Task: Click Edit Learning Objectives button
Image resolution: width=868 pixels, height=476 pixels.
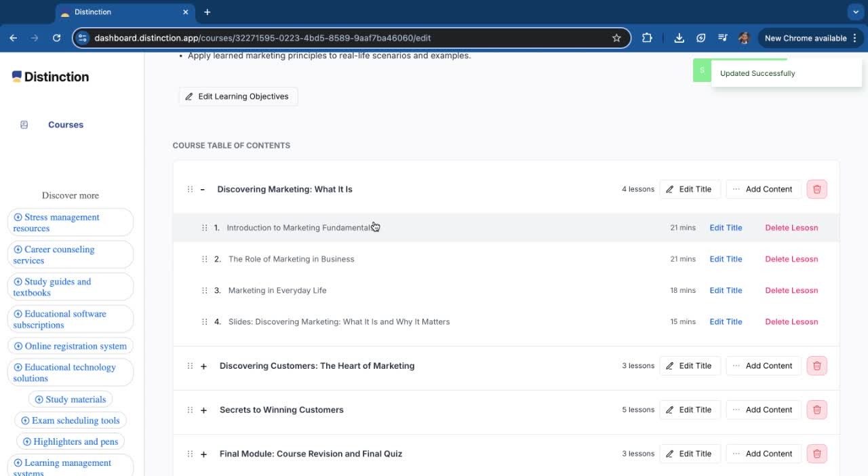Action: pyautogui.click(x=238, y=96)
